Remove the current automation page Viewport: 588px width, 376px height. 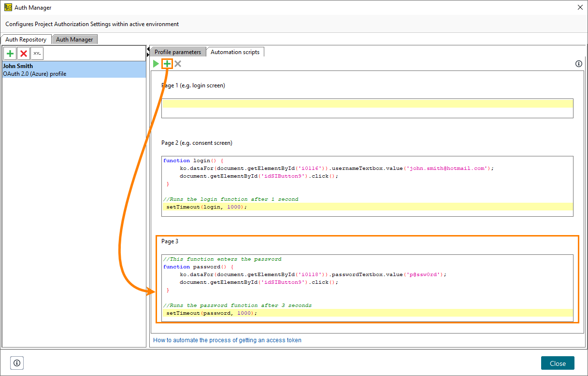[177, 63]
